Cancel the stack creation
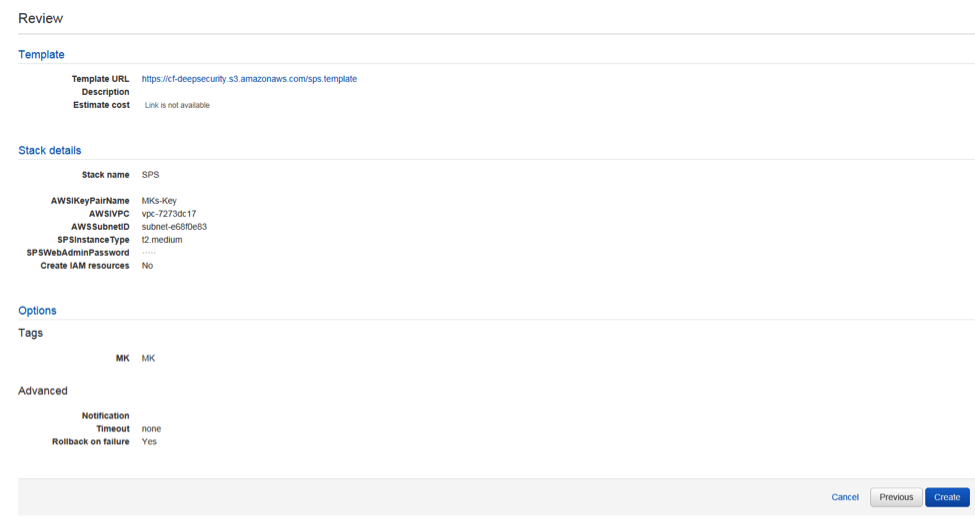The width and height of the screenshot is (975, 524). coord(845,497)
